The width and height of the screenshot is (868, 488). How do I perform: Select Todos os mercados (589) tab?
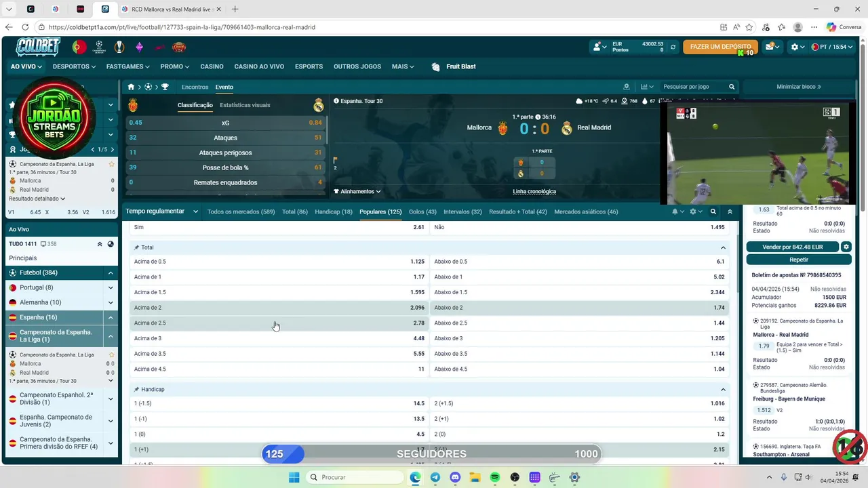[x=241, y=211]
